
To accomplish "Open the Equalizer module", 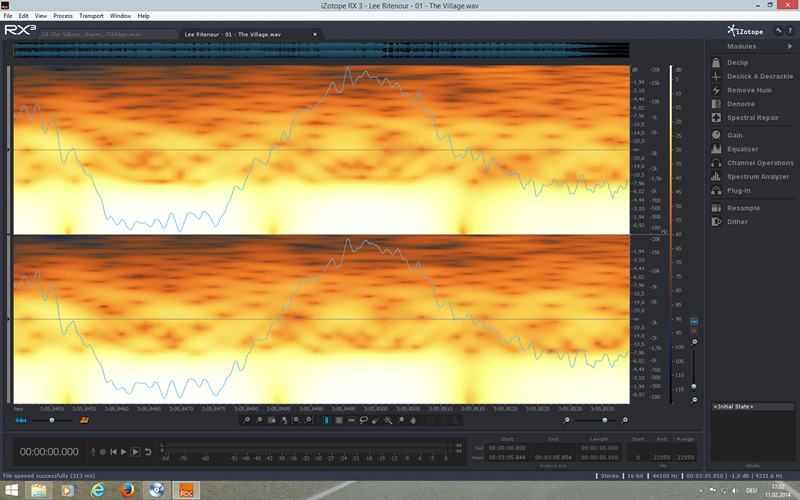I will pyautogui.click(x=751, y=148).
